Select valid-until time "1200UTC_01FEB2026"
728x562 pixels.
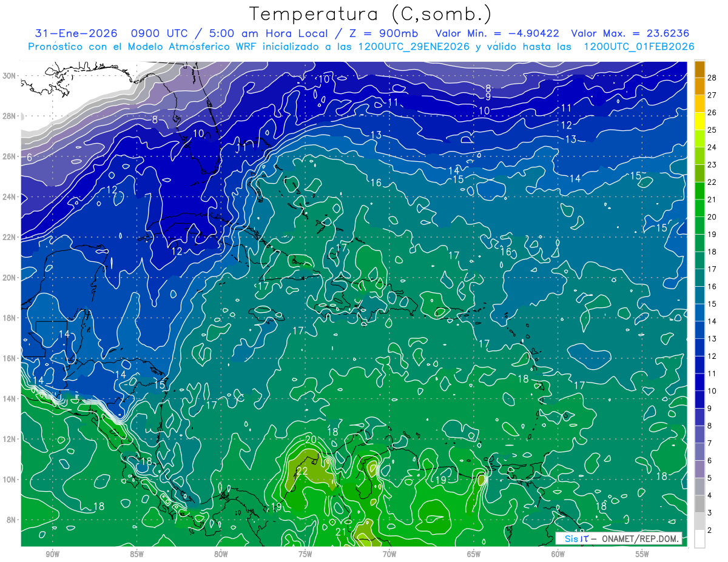639,47
